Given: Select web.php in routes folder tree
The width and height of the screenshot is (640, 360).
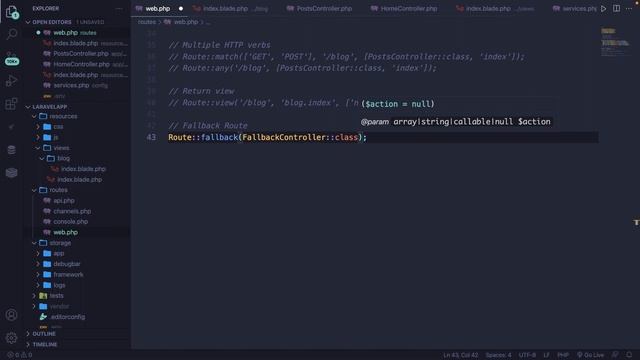Looking at the screenshot, I should point(78,232).
